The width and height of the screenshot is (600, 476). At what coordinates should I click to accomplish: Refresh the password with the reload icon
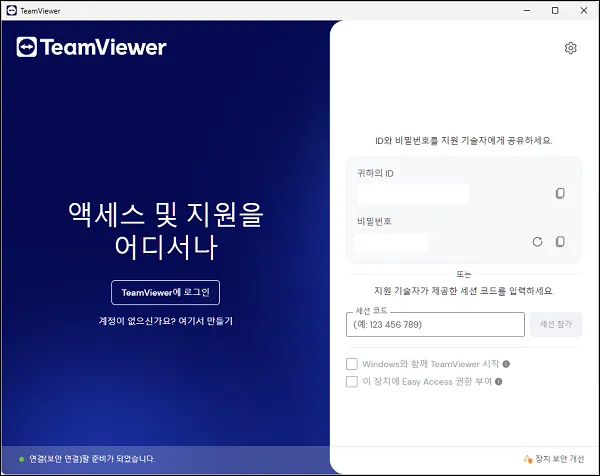tap(537, 242)
